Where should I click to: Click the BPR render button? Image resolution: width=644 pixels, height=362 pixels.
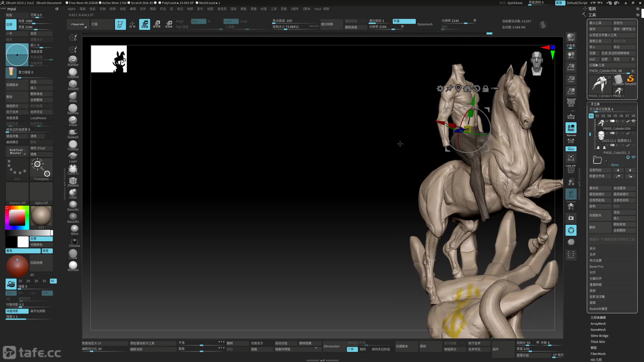coord(571,37)
